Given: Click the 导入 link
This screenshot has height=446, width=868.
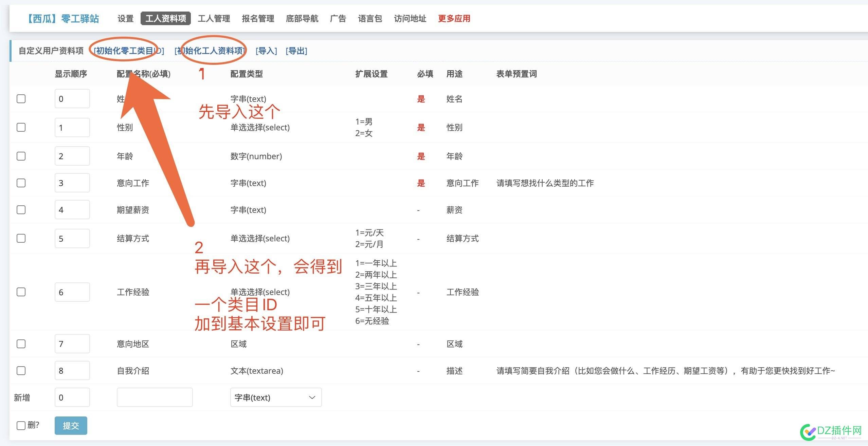Looking at the screenshot, I should [x=266, y=51].
